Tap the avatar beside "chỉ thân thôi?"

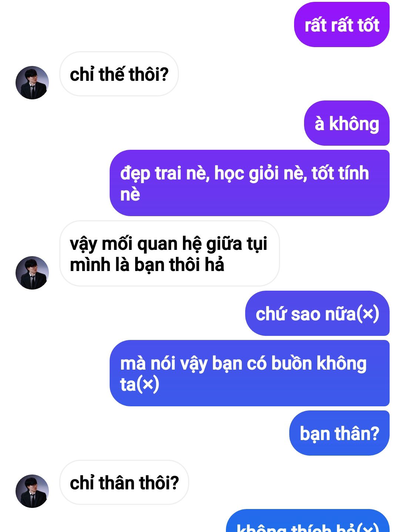pyautogui.click(x=32, y=491)
